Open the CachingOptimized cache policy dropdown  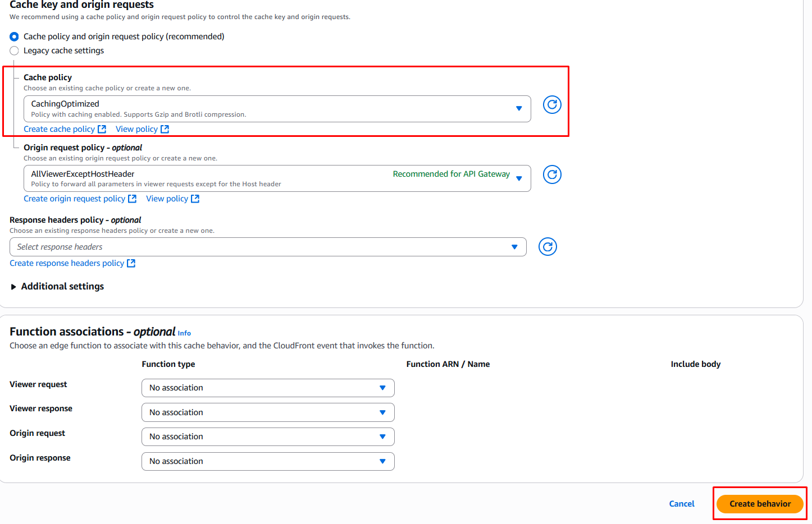277,109
